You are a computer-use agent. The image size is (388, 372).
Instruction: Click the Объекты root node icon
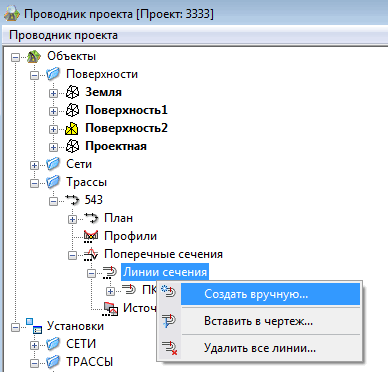click(x=34, y=56)
